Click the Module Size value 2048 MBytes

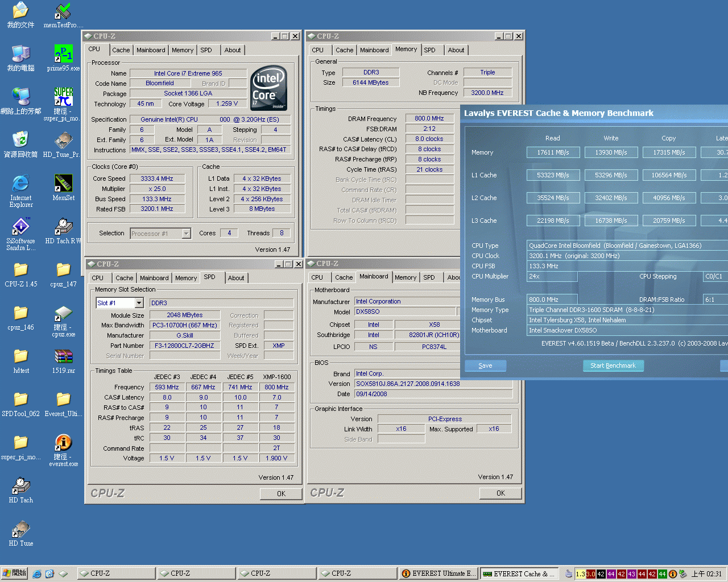[185, 315]
